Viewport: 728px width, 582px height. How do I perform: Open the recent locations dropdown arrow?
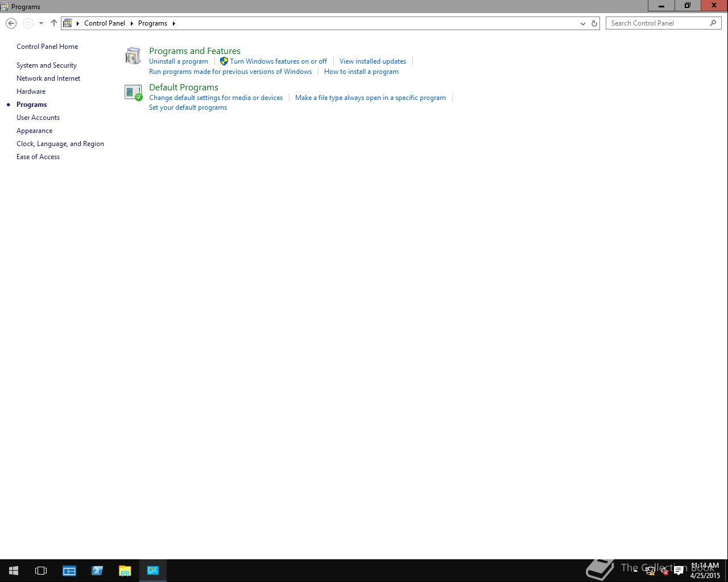[41, 23]
